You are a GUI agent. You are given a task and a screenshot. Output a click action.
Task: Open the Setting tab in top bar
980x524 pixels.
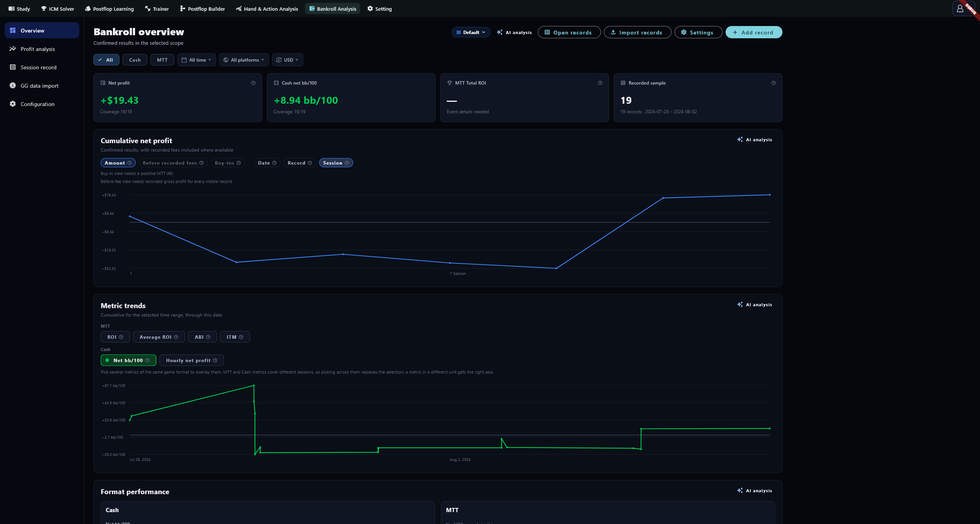coord(379,9)
